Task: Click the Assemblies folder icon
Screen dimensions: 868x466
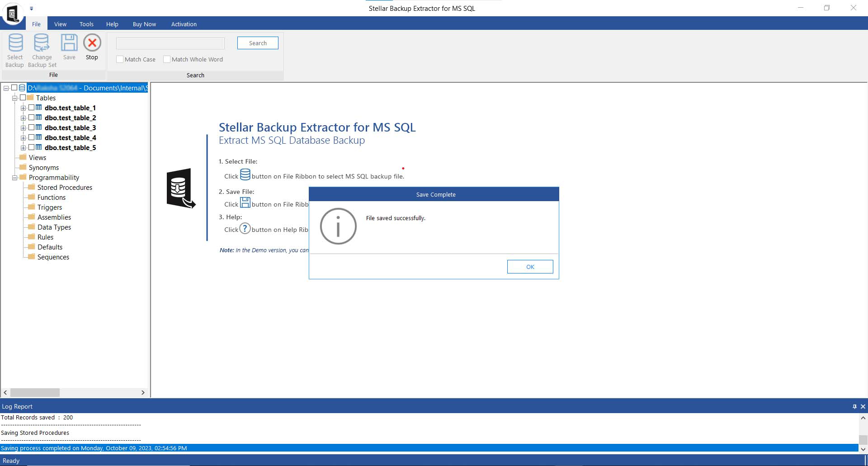Action: pyautogui.click(x=32, y=217)
